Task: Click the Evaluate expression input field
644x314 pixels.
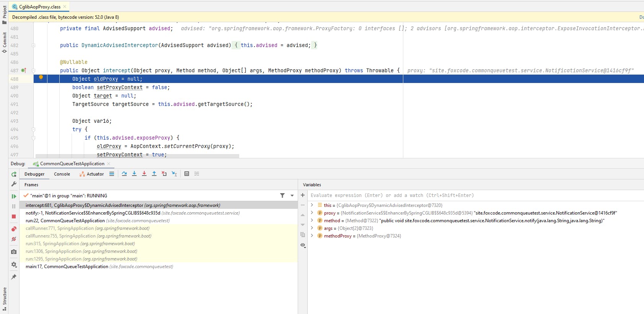Action: click(476, 195)
